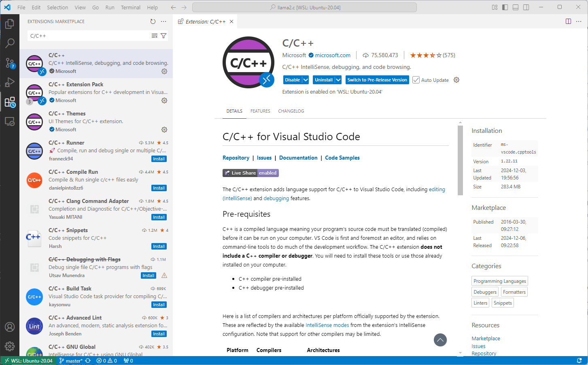Viewport: 588px width, 365px height.
Task: Open Manage gear in activity bar
Action: tap(10, 346)
